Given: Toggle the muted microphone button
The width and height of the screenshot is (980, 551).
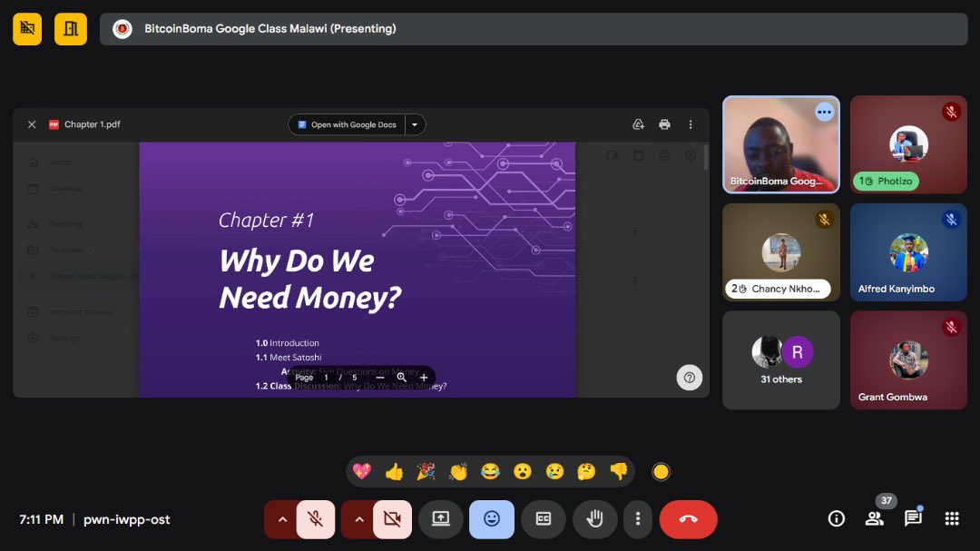Looking at the screenshot, I should [x=316, y=519].
